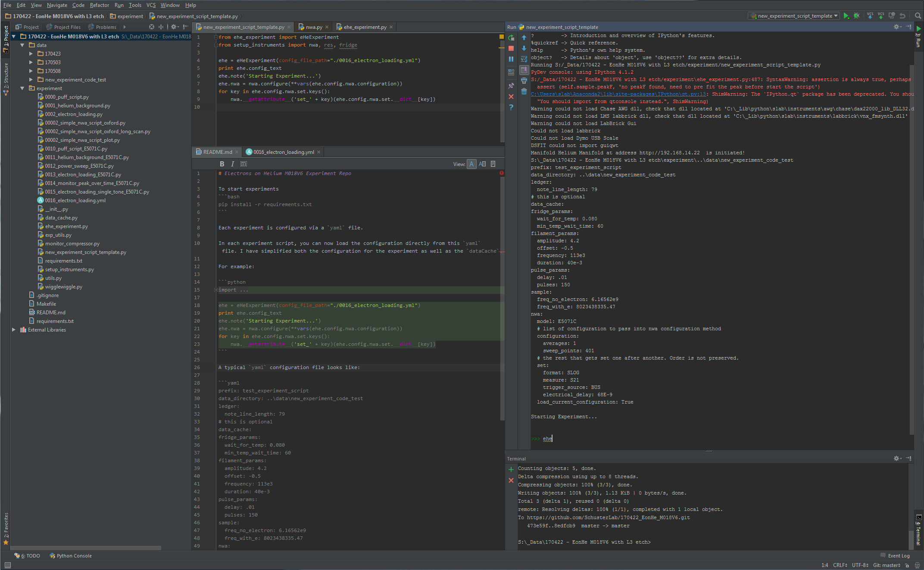
Task: Switch to nwa.py editor tab
Action: (313, 27)
